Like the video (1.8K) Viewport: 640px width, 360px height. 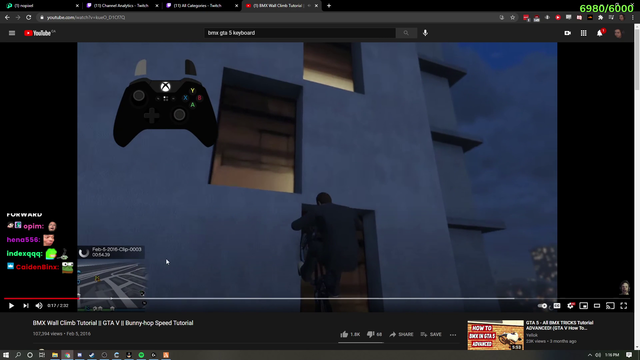(x=350, y=334)
